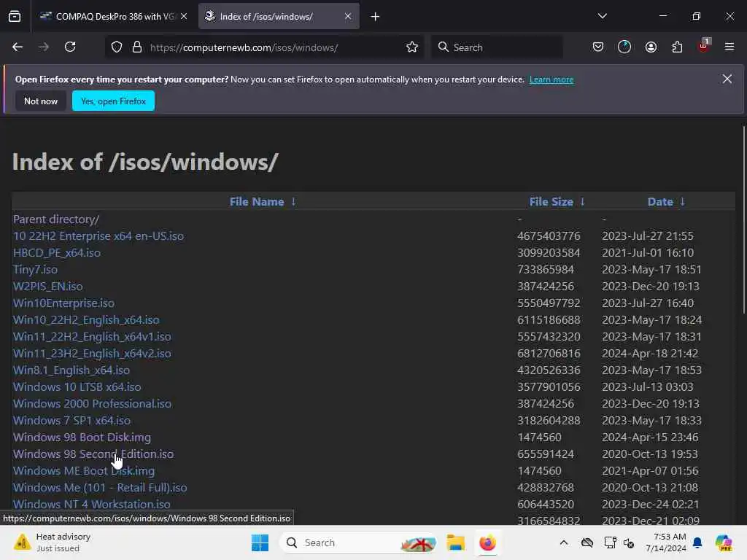
Task: Click network display tray icon
Action: click(x=611, y=542)
